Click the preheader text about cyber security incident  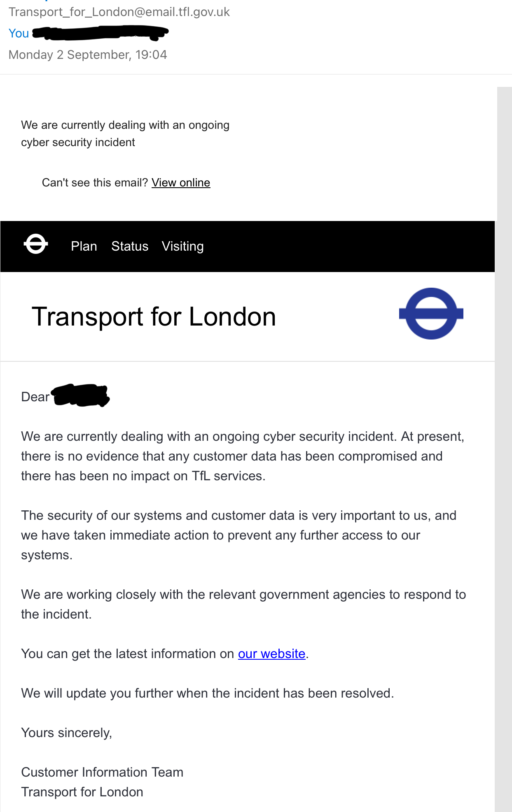125,133
